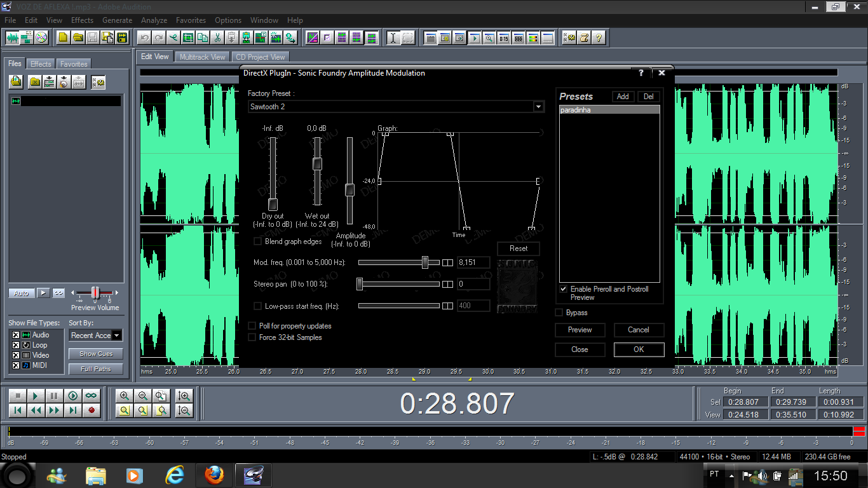Click the Mod. freq. value field 8,151
The height and width of the screenshot is (488, 868).
473,262
